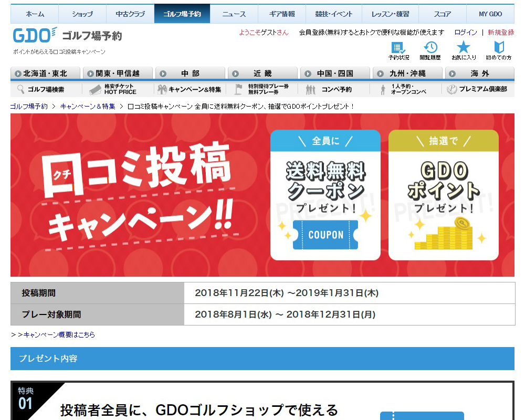
Task: Click the flag icon beside 特別優待プレー券
Action: coord(238,89)
